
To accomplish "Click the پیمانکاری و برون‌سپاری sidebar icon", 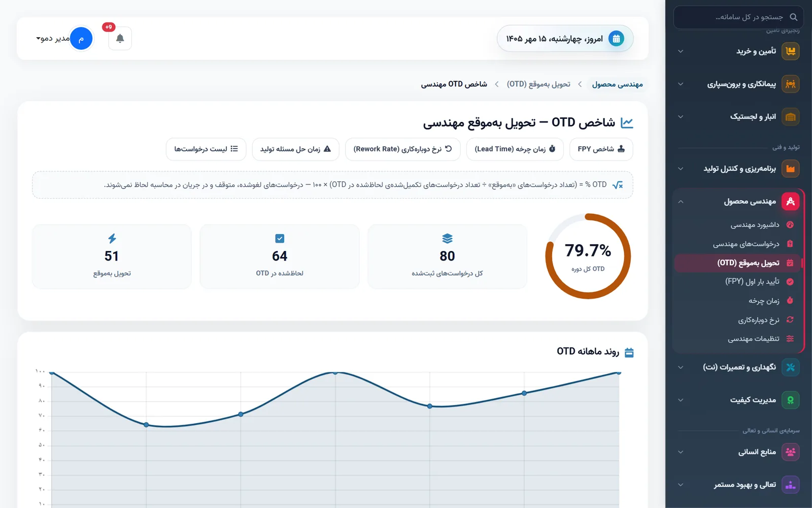I will [790, 84].
